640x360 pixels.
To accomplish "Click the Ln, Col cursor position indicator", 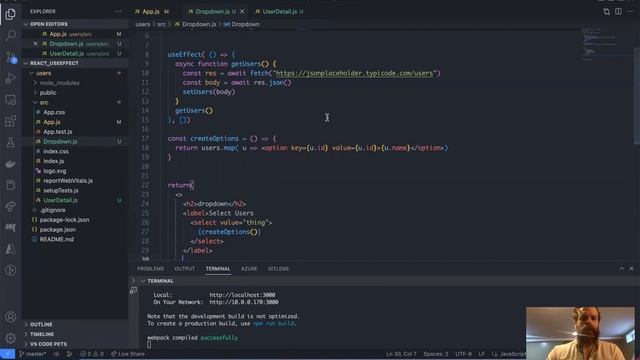I will 401,354.
